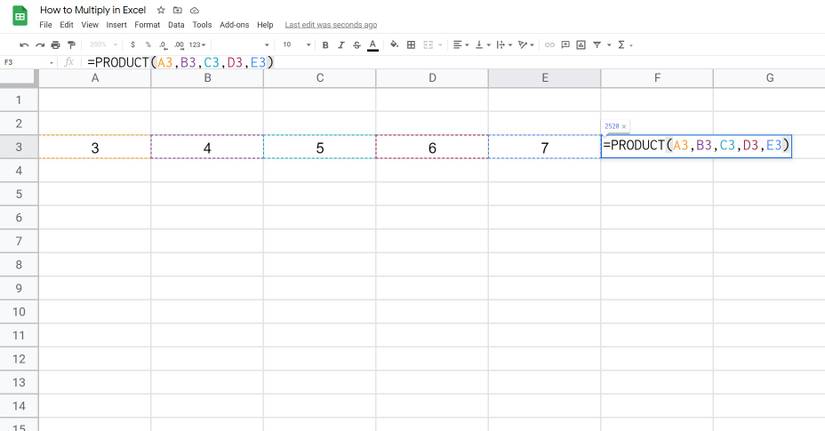
Task: Open filter views dropdown arrow
Action: [609, 45]
